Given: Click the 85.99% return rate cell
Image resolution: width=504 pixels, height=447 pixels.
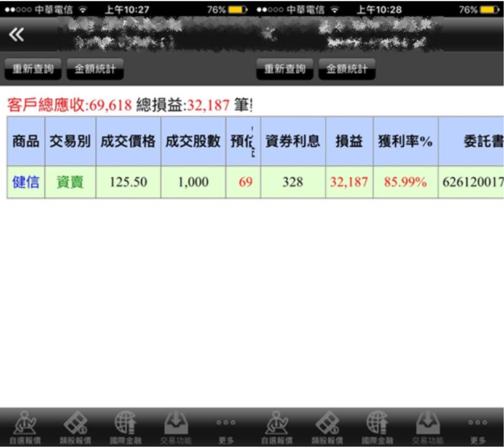Looking at the screenshot, I should click(x=405, y=182).
